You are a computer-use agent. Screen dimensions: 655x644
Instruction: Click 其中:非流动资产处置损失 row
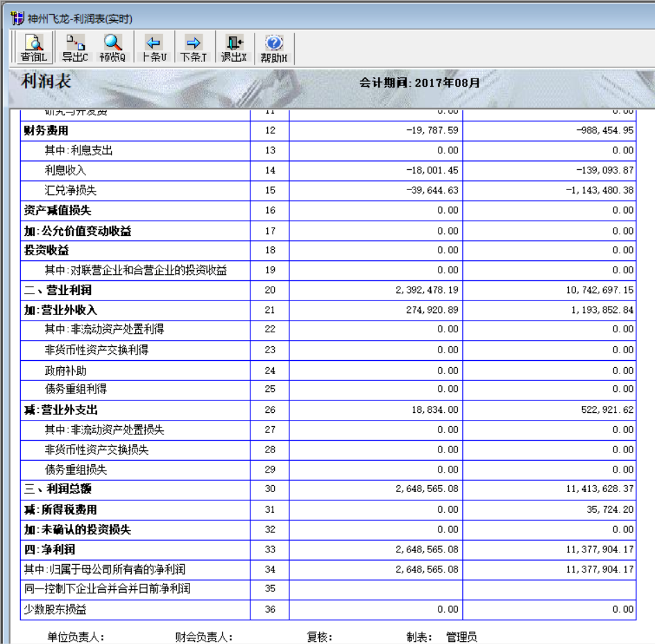[105, 430]
